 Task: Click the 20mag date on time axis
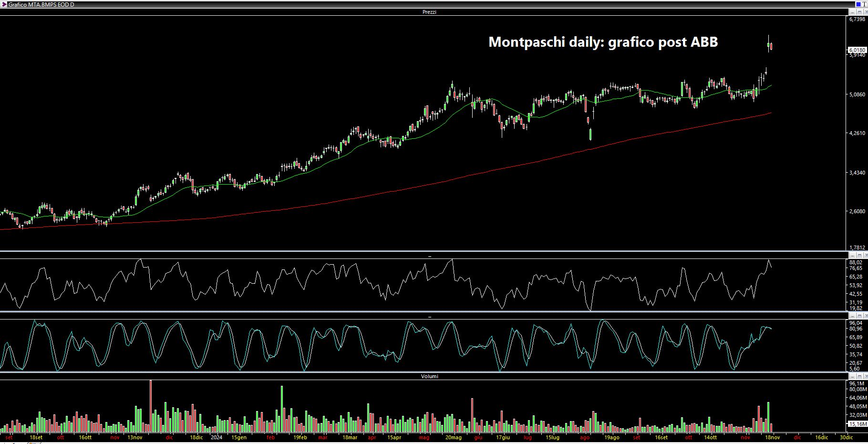tap(454, 437)
